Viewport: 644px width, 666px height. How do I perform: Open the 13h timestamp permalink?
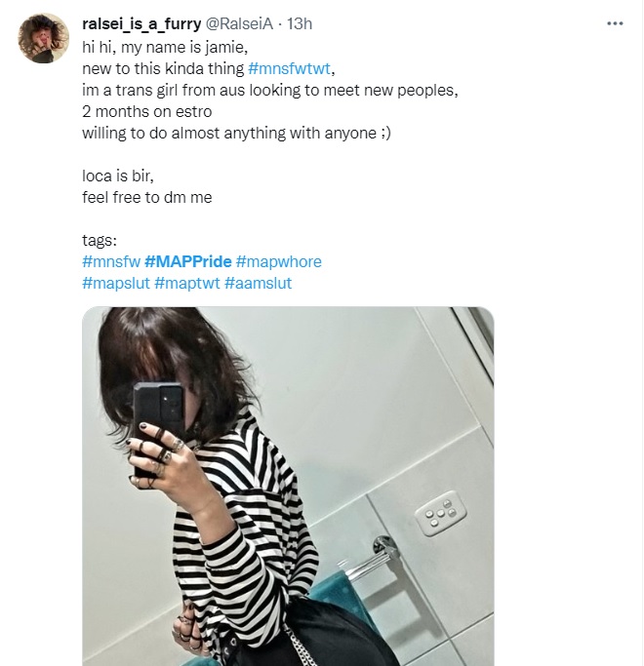(300, 23)
